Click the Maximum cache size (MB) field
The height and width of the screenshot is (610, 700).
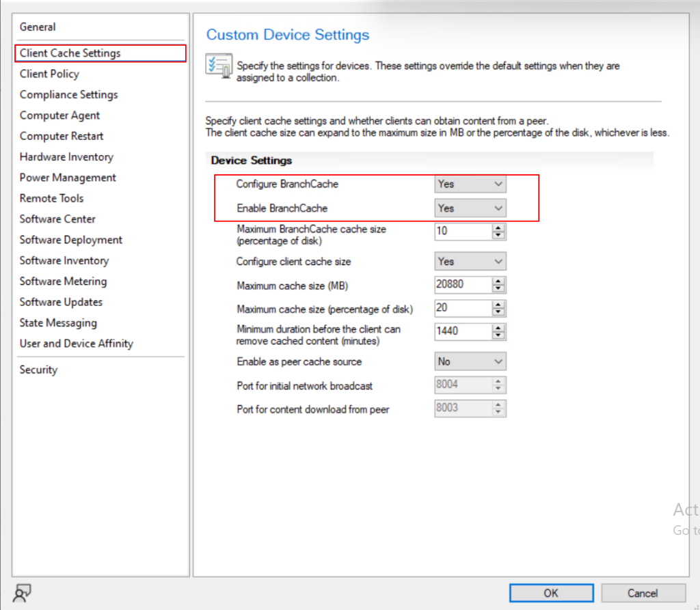pyautogui.click(x=463, y=285)
